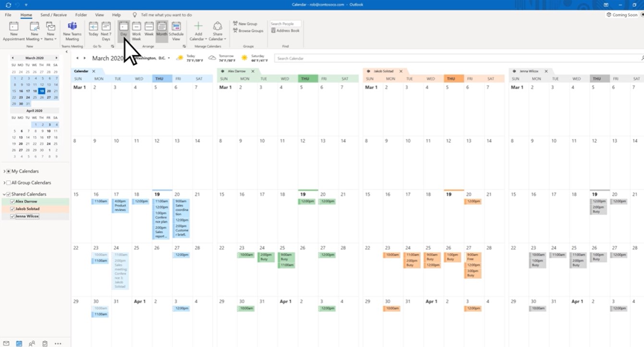This screenshot has height=347, width=644.
Task: Open the Send / Receive ribbon tab
Action: (x=53, y=14)
